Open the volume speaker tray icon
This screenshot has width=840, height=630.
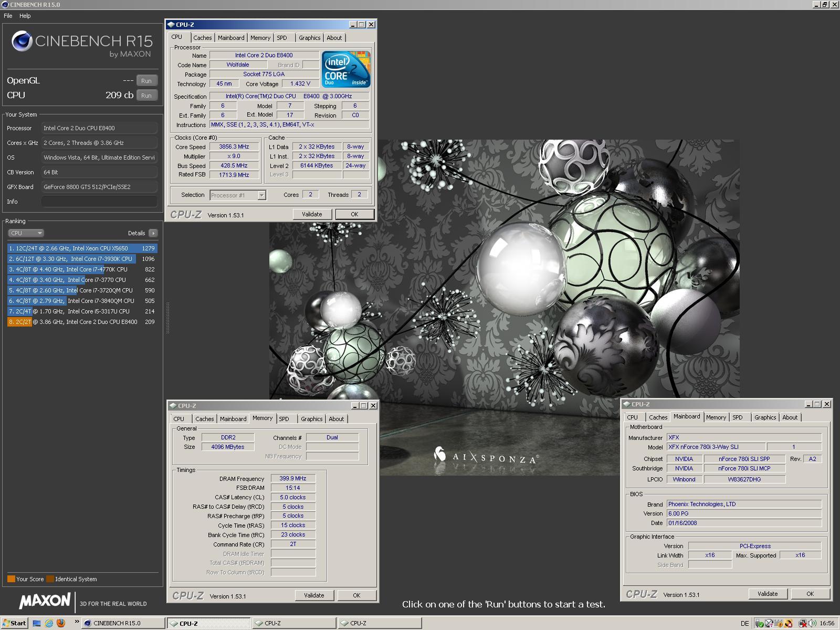pos(812,623)
